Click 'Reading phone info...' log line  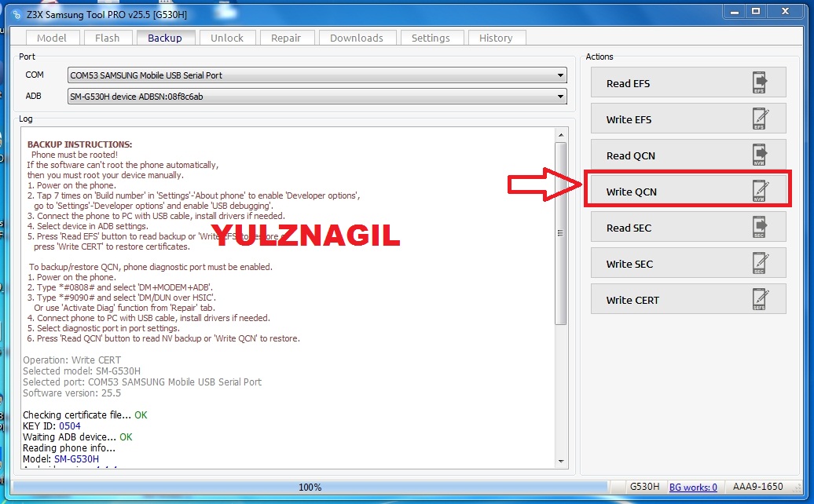click(69, 448)
